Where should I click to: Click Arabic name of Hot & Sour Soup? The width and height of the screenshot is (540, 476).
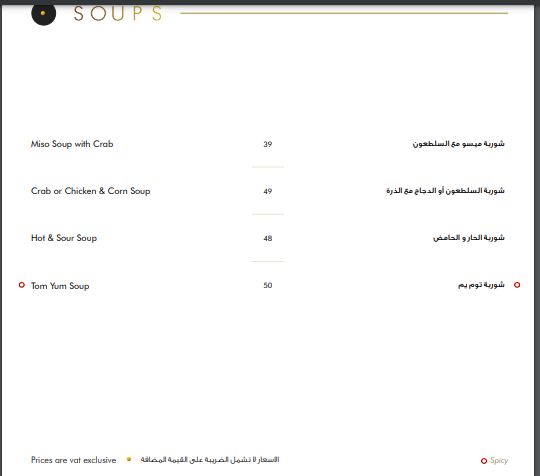click(x=469, y=238)
